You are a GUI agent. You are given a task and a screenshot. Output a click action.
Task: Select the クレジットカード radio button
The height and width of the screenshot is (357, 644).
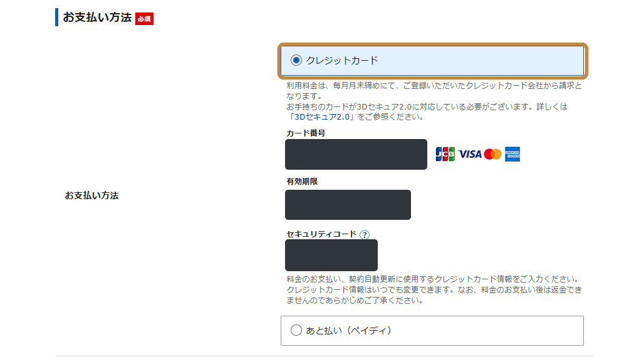pos(296,60)
